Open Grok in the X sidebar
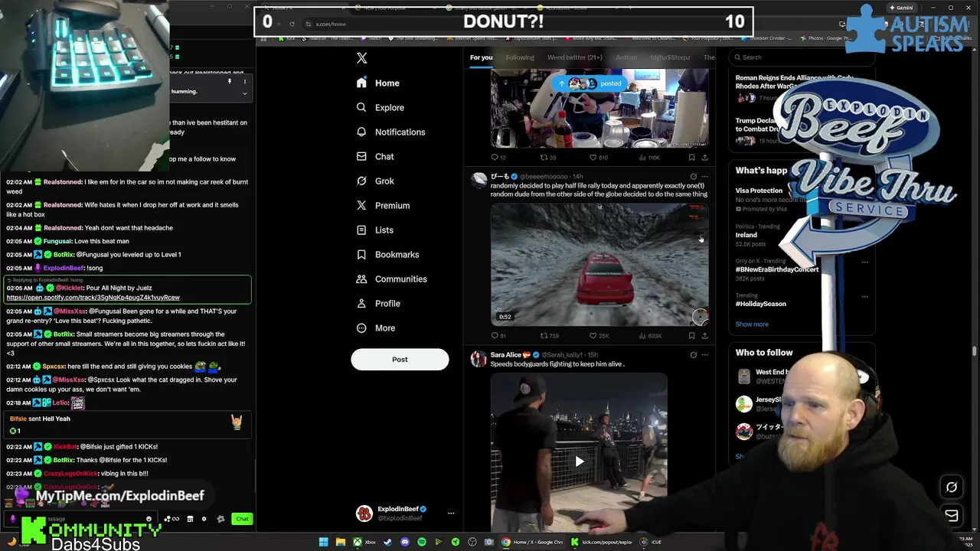980x551 pixels. coord(375,181)
